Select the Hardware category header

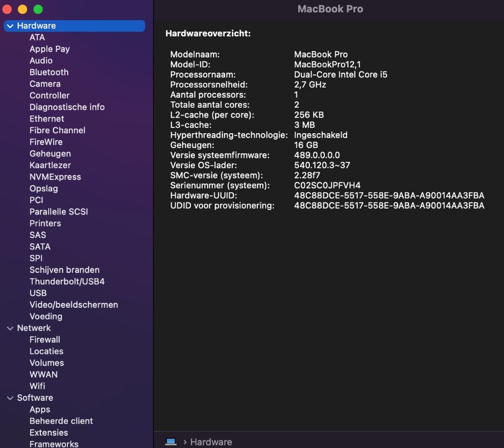click(x=75, y=26)
